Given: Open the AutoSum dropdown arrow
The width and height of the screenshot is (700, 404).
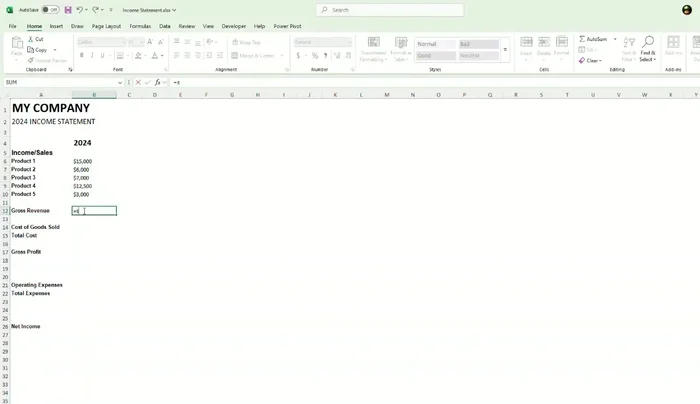Looking at the screenshot, I should pyautogui.click(x=615, y=39).
